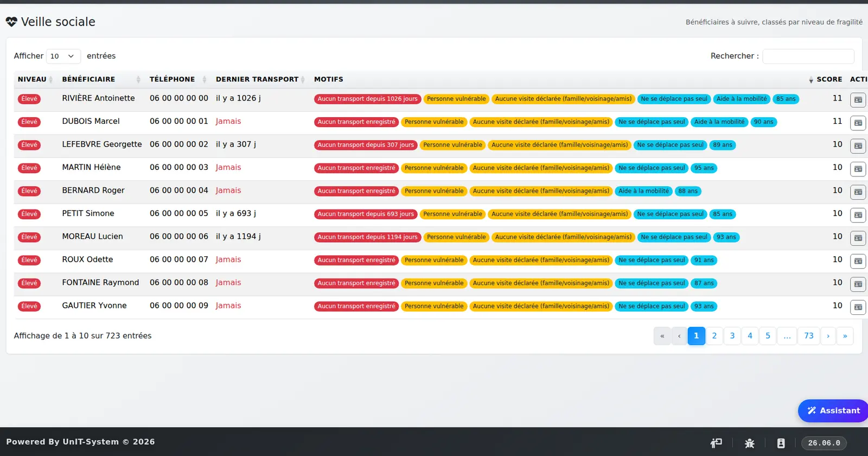
Task: Click the "Affichage de 1 à 10 sur 723 entrées" text
Action: [82, 336]
